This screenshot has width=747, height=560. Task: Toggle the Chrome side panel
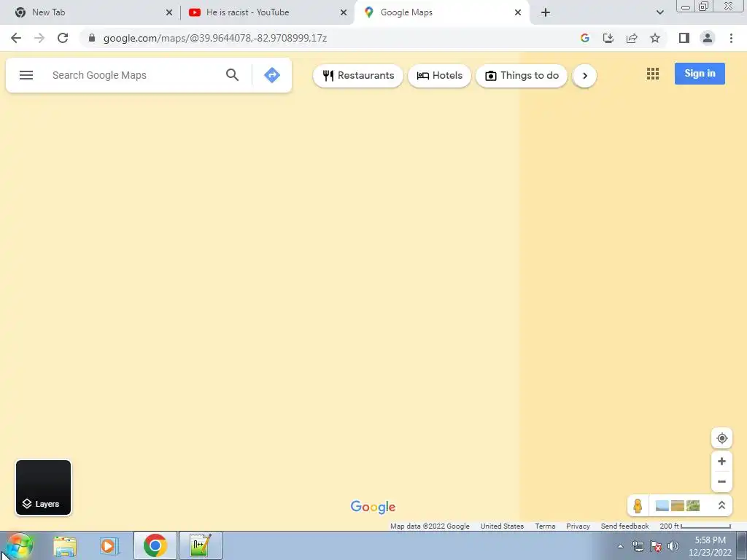tap(684, 38)
